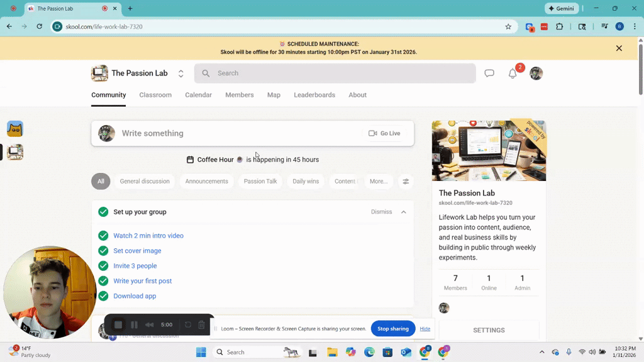Open Microsoft Edge from taskbar
This screenshot has width=644, height=362.
(369, 352)
